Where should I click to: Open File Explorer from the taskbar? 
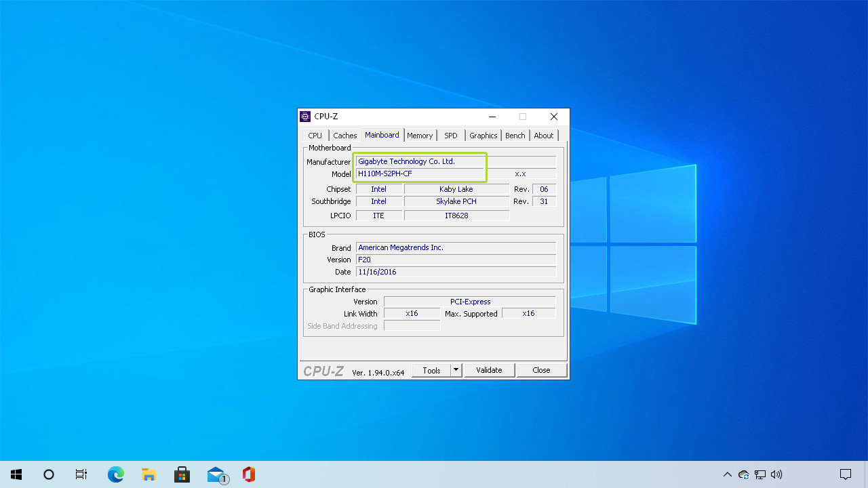point(149,474)
